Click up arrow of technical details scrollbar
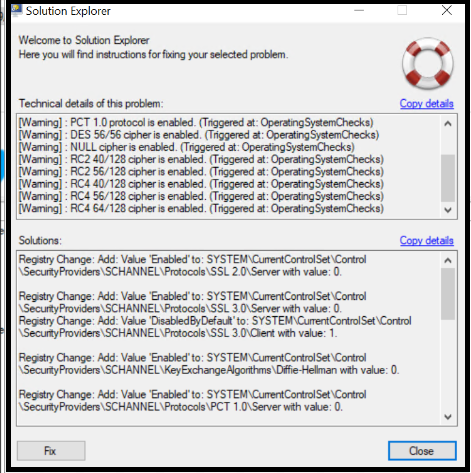The height and width of the screenshot is (473, 471). 448,124
